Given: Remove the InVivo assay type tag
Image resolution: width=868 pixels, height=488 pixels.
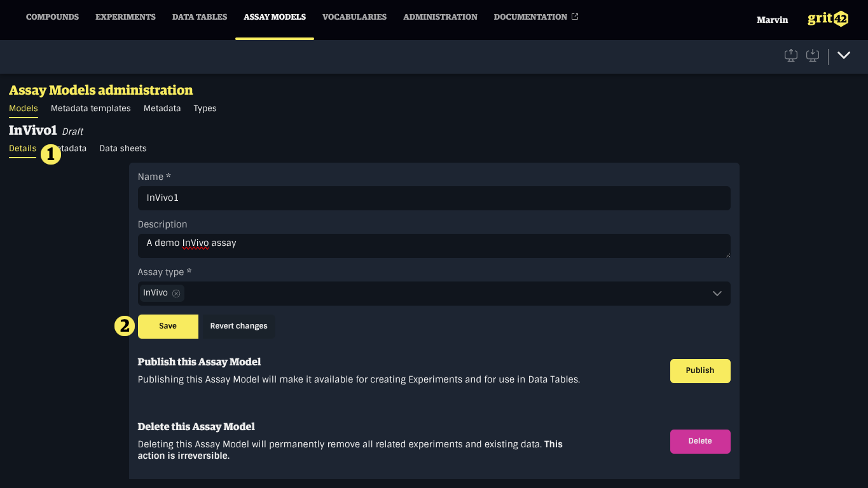Looking at the screenshot, I should [x=176, y=294].
